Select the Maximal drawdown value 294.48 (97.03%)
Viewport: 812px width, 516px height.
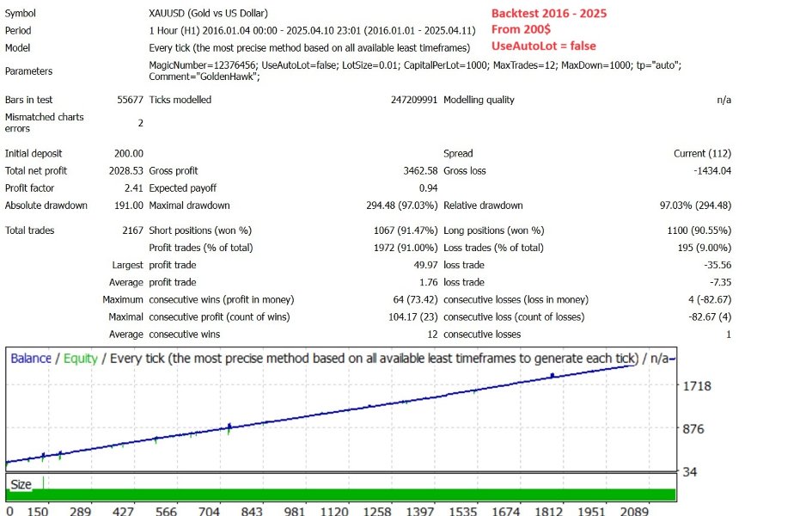click(x=402, y=206)
